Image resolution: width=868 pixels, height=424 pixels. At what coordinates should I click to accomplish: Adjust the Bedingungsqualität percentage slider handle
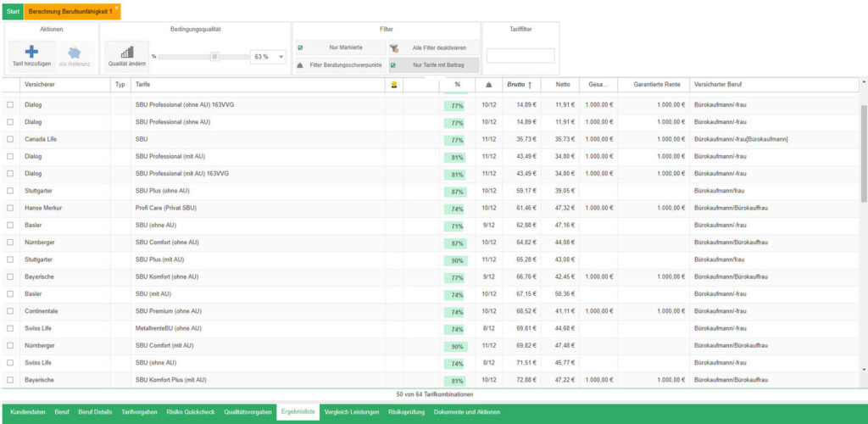[x=214, y=57]
